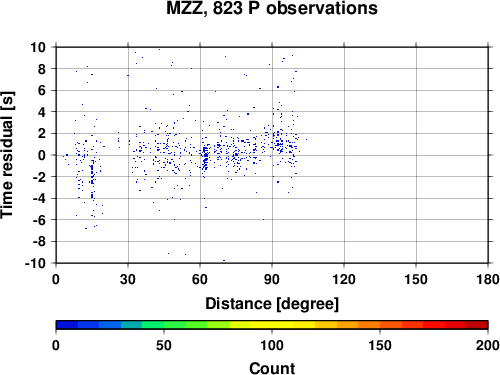Click y-axis tick label '6'
500x375 pixels.
click(42, 90)
